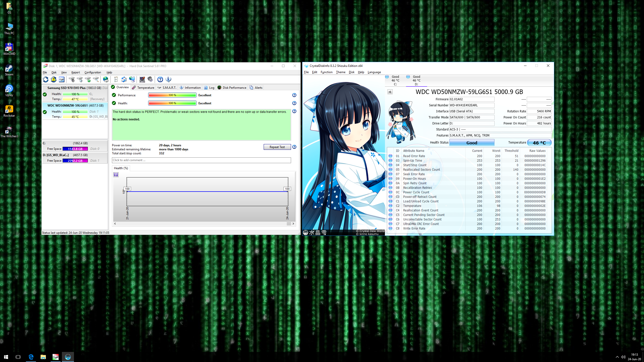Open the blue question mark help icon
Screen dimensions: 644x362
coord(160,79)
